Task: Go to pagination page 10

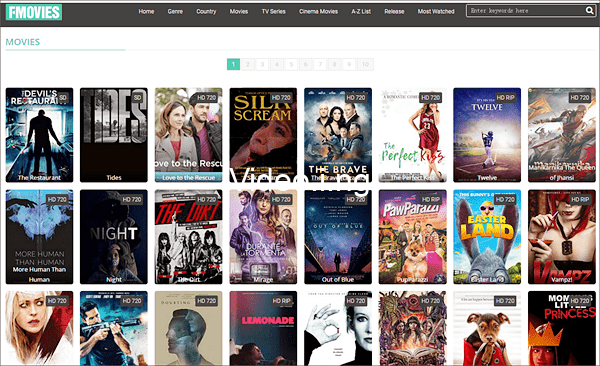Action: (365, 64)
